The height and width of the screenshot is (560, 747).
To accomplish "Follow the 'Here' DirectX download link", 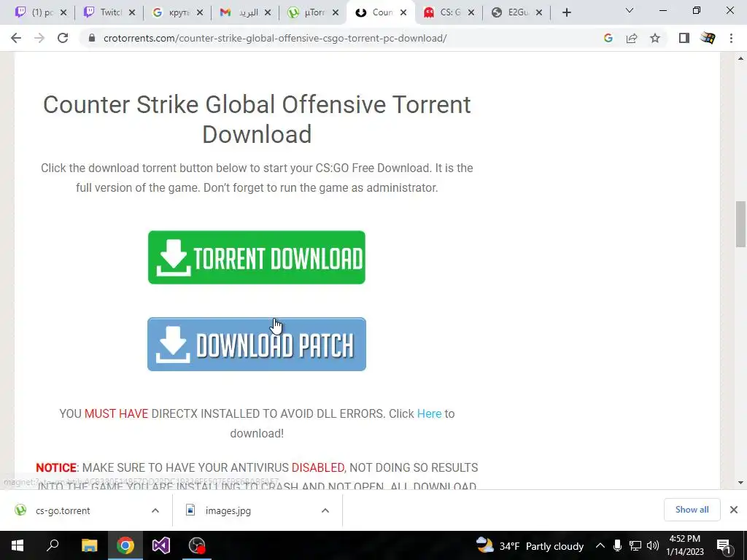I will 429,414.
